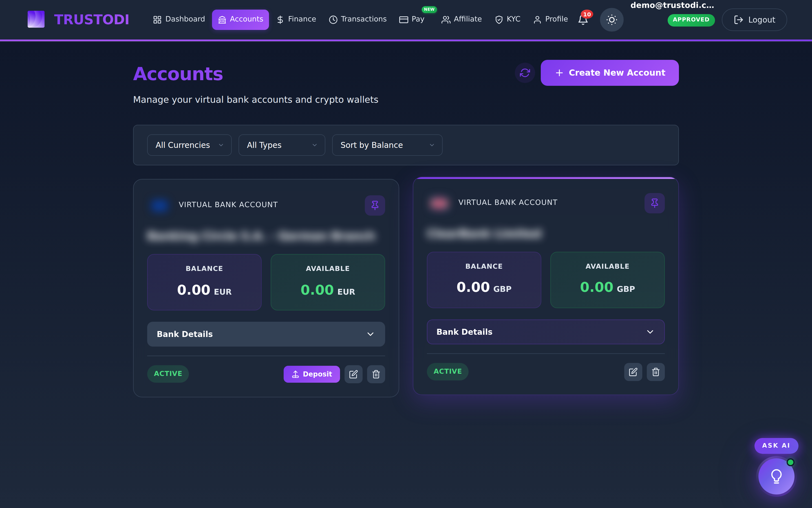Click the GBP flag icon
Screen dimensions: 812x508
coord(439,203)
